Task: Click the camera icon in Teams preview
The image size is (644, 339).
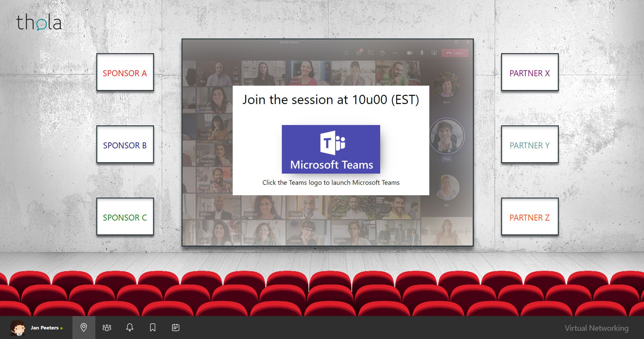Action: pos(410,53)
